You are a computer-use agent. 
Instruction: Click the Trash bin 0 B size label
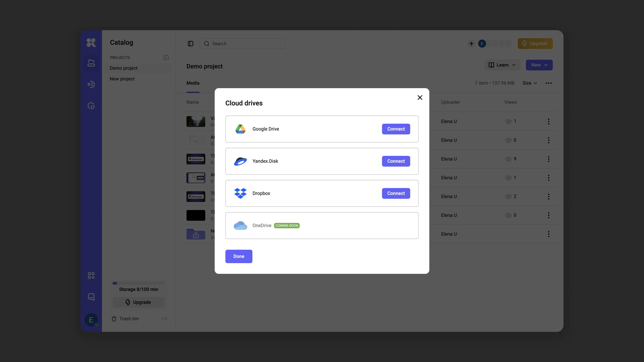tap(164, 319)
